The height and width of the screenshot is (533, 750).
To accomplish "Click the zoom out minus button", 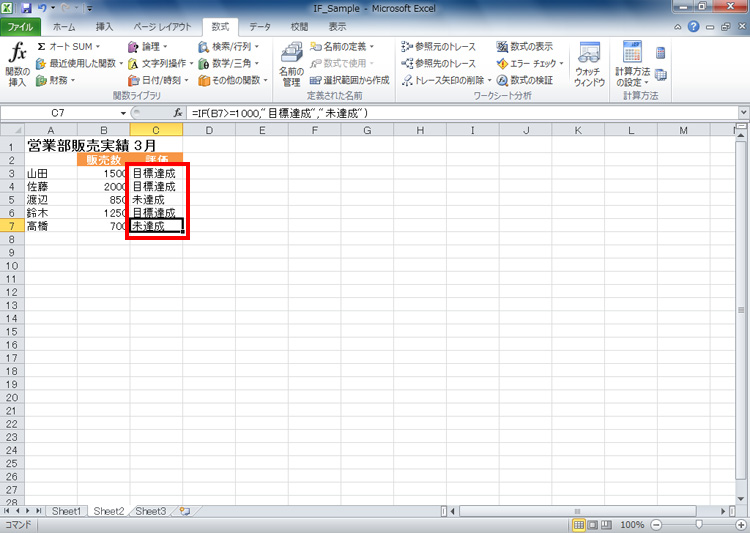I will 657,525.
